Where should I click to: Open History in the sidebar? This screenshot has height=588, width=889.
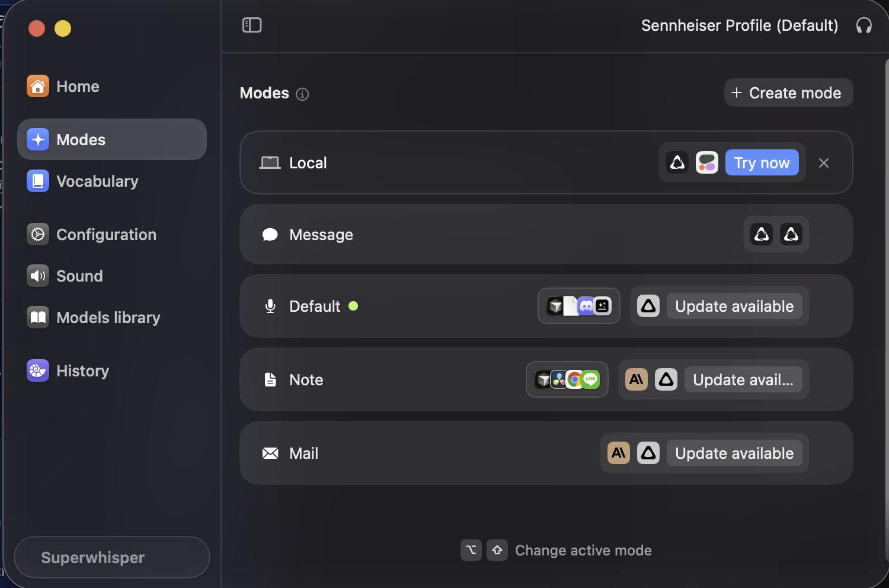pos(111,370)
